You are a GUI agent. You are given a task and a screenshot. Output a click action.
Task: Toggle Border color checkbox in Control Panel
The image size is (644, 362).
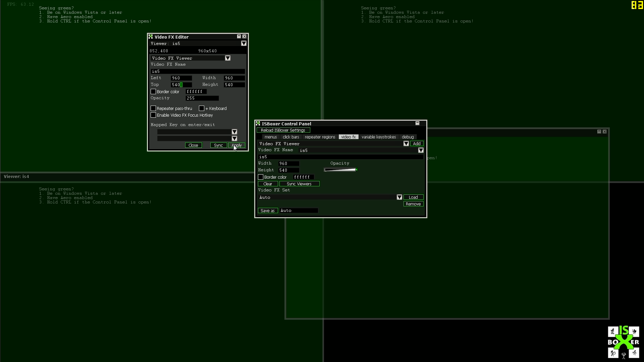261,177
